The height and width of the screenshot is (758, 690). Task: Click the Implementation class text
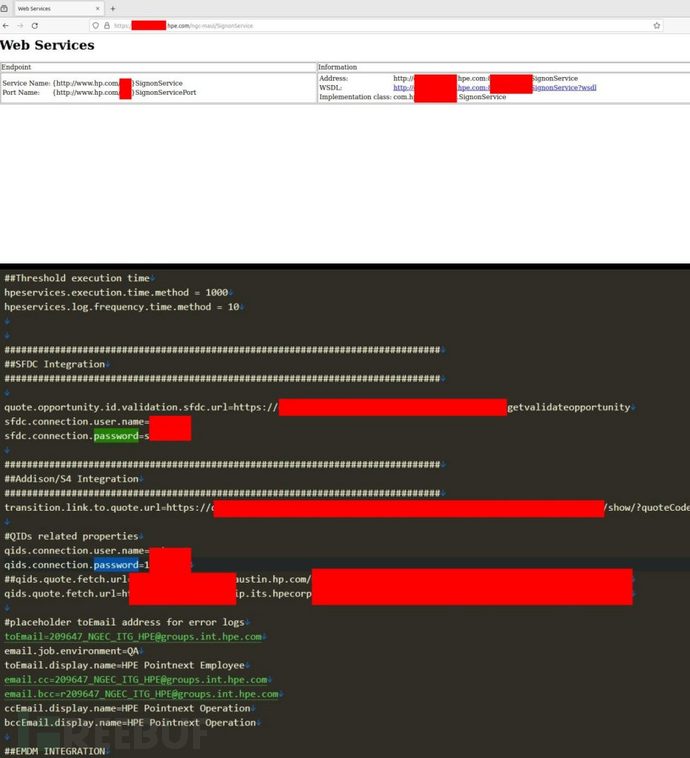point(355,97)
